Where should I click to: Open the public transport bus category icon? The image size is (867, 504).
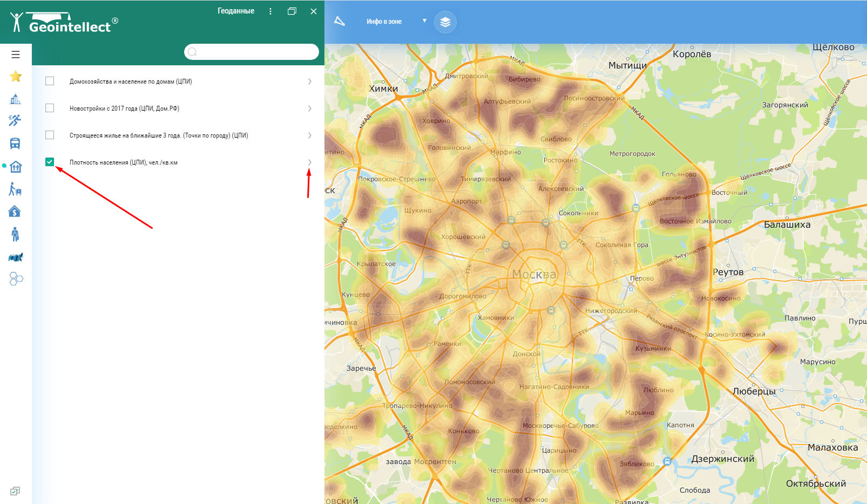15,143
